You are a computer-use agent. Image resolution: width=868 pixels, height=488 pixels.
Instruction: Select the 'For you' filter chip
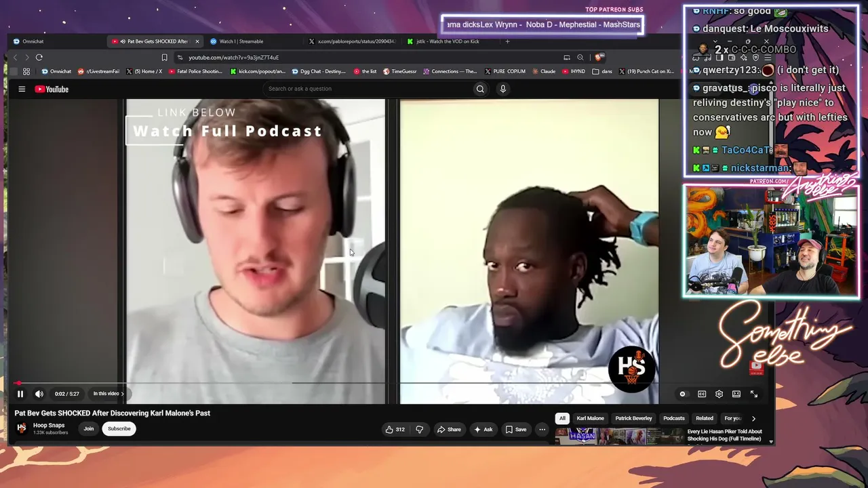(732, 418)
